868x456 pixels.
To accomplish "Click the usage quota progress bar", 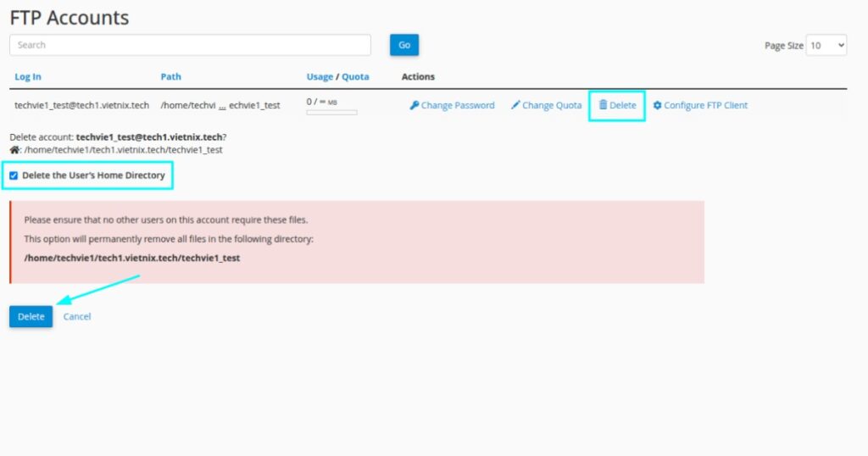I will point(331,113).
